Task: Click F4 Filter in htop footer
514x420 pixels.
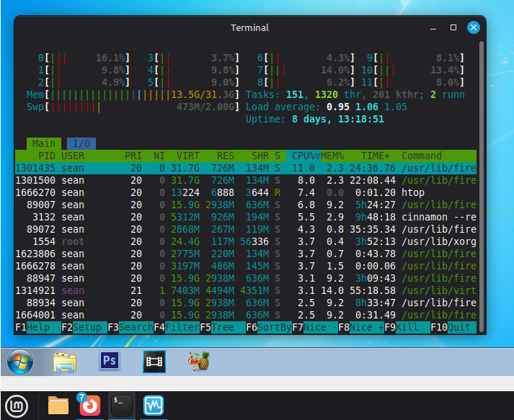Action: 177,327
